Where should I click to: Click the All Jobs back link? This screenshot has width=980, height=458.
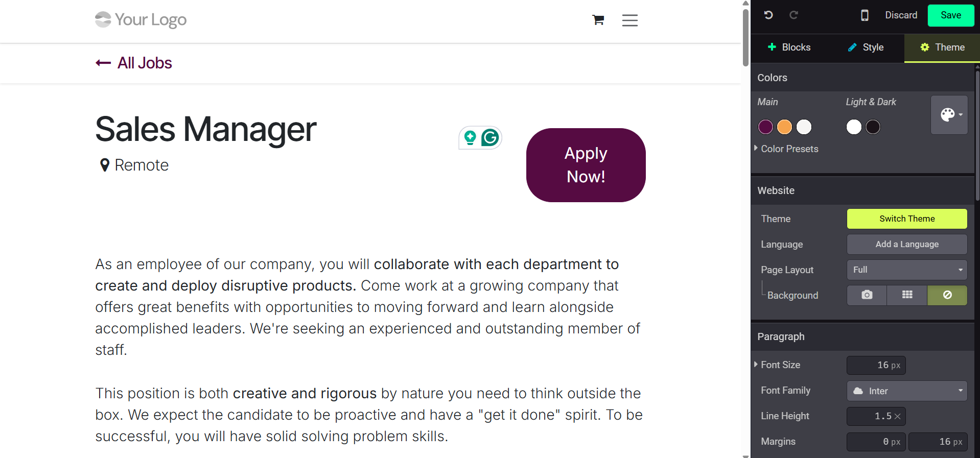coord(134,63)
